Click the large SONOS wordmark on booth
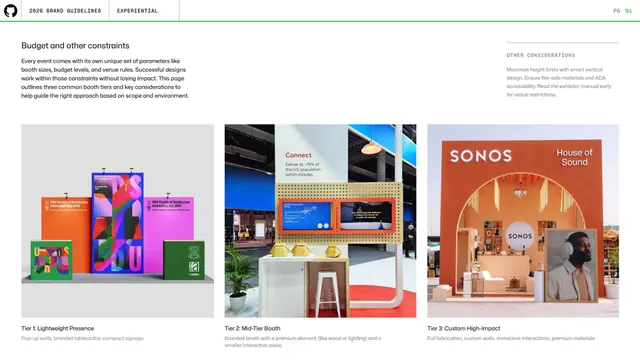 481,156
